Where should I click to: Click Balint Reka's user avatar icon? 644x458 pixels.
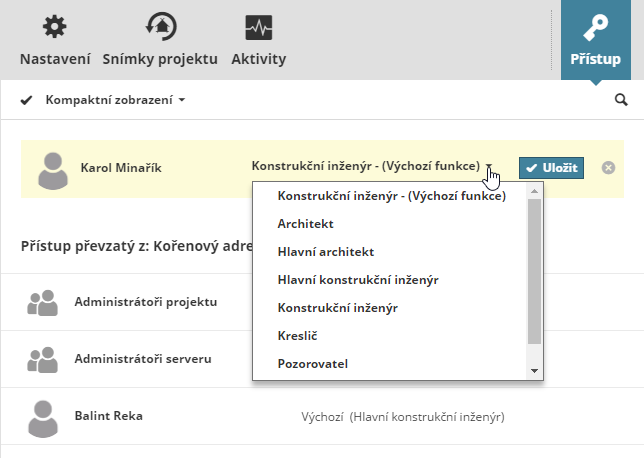pyautogui.click(x=42, y=417)
